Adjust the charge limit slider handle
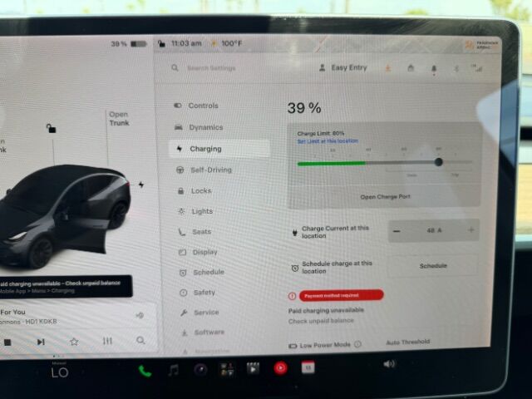This screenshot has width=532, height=399. 438,162
